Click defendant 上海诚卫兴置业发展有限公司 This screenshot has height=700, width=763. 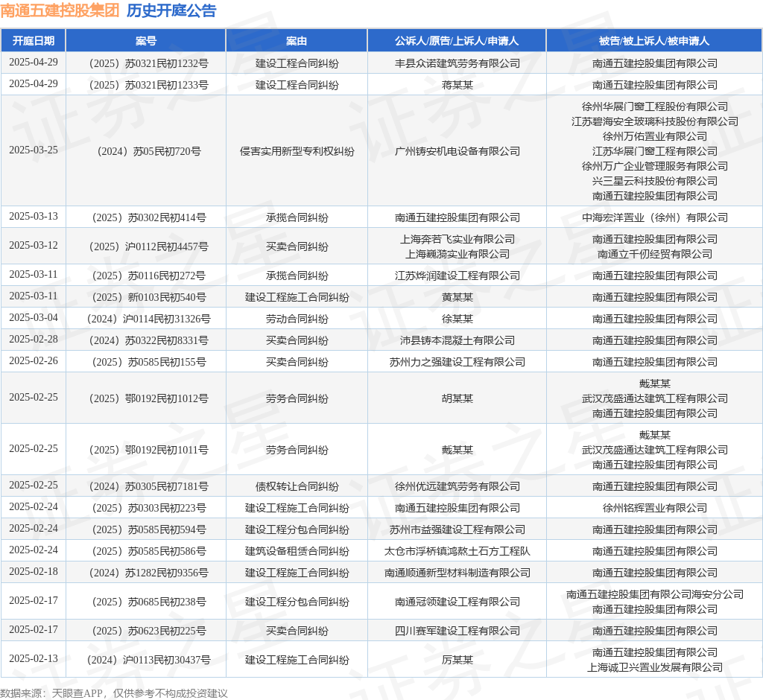click(x=655, y=667)
